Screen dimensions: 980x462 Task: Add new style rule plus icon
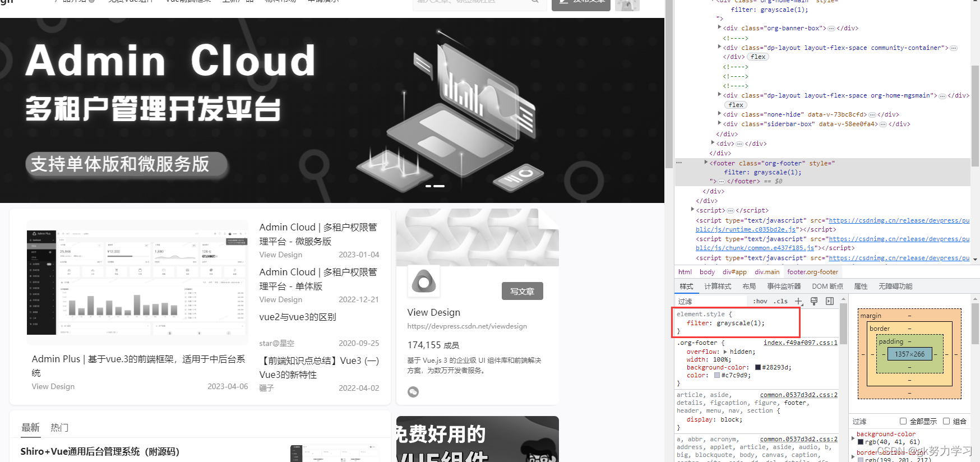(x=799, y=301)
